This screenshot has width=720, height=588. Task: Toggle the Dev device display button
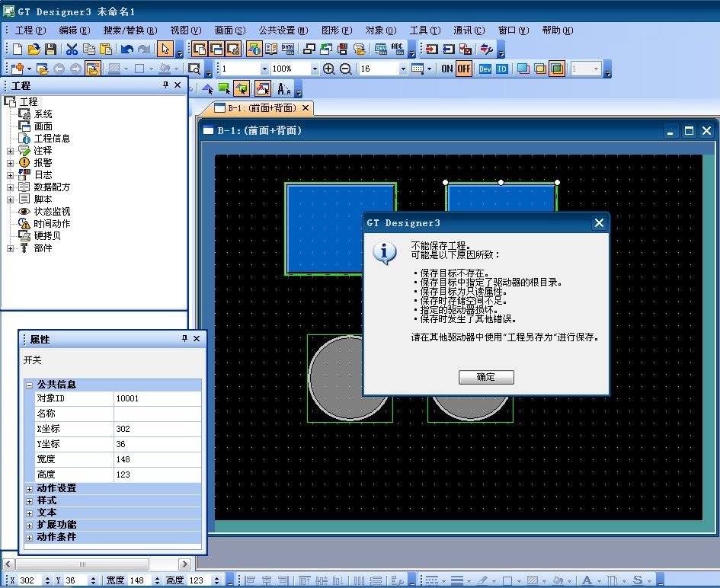[485, 69]
